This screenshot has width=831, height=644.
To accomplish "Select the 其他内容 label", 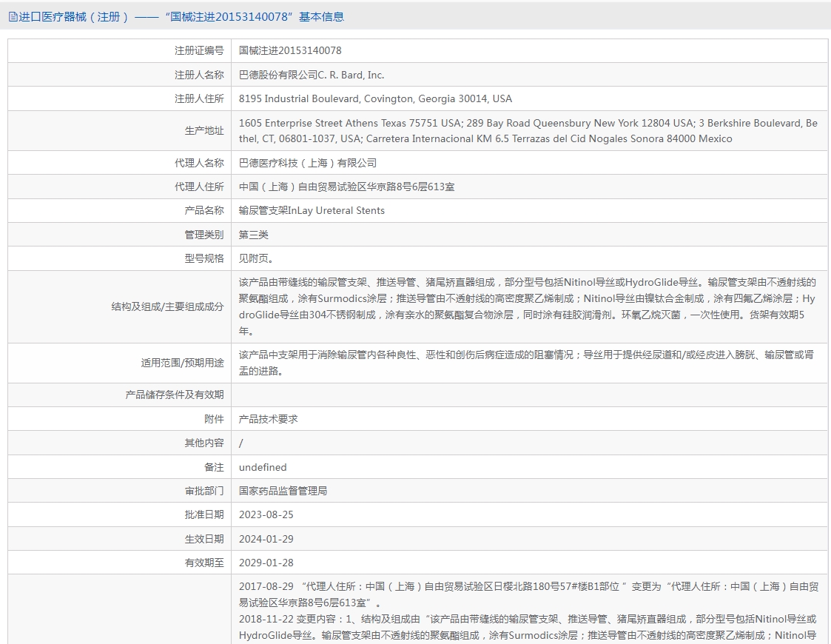I will (x=204, y=443).
